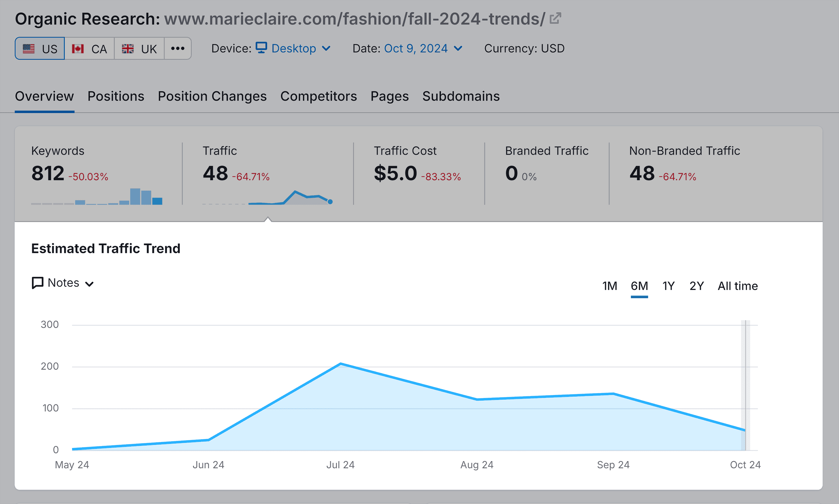This screenshot has width=839, height=504.
Task: Click the Keywords bar chart thumbnail
Action: pyautogui.click(x=97, y=197)
